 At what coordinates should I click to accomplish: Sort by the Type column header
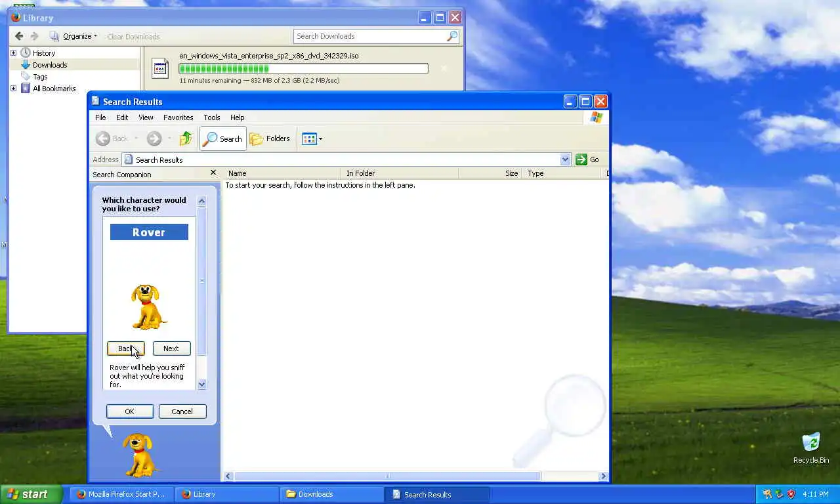pos(562,173)
